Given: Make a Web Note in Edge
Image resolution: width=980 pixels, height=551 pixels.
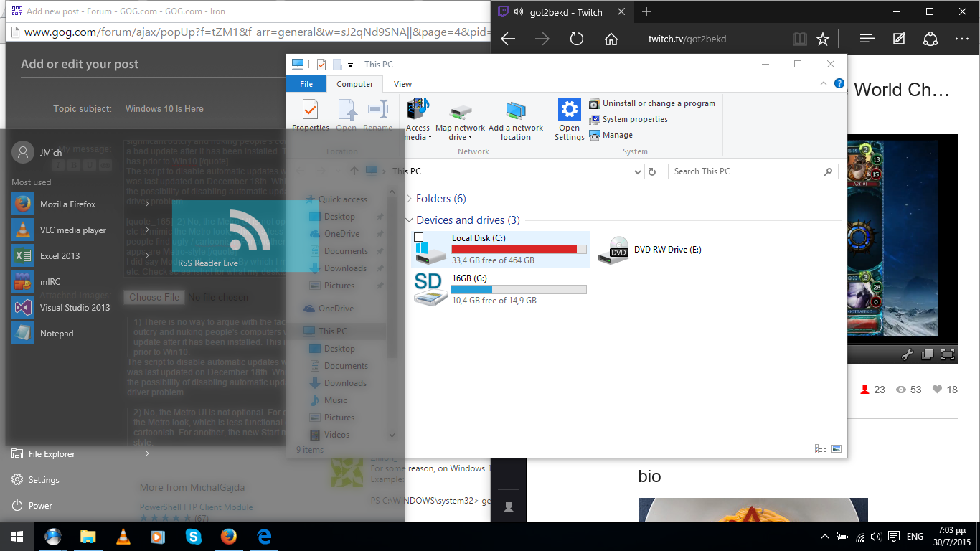Looking at the screenshot, I should 900,39.
